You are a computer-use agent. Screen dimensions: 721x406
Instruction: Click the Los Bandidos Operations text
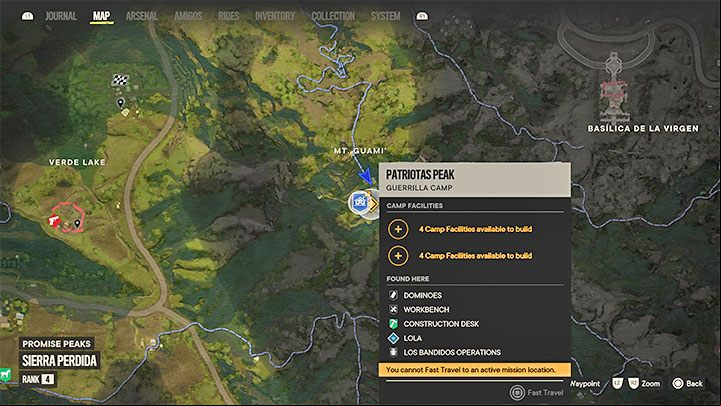click(452, 352)
